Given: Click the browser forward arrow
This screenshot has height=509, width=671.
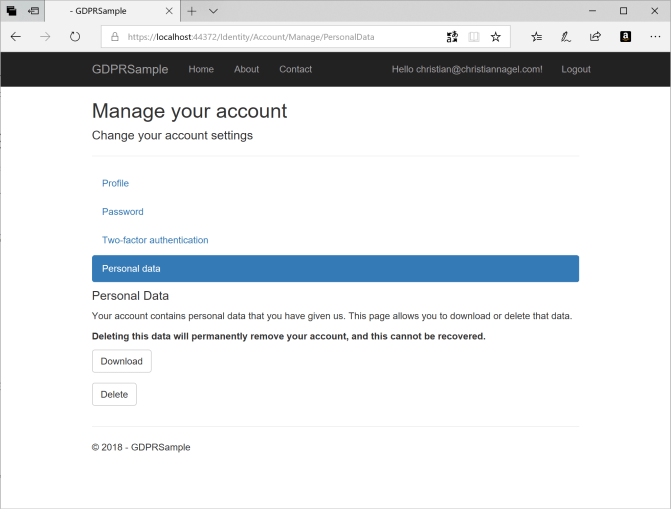Looking at the screenshot, I should coord(45,37).
